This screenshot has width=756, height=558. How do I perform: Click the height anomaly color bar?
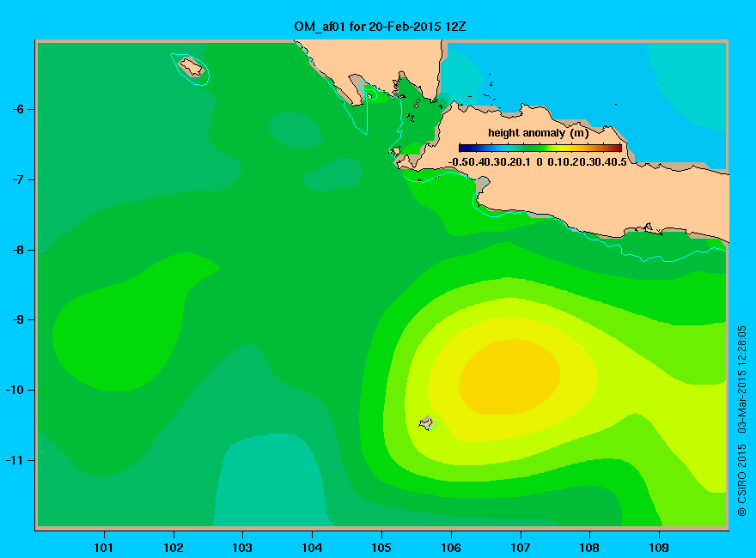[x=540, y=148]
